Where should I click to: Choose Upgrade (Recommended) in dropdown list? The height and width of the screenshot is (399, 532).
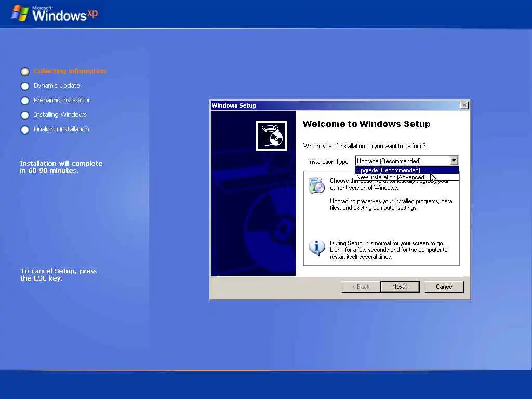click(407, 170)
